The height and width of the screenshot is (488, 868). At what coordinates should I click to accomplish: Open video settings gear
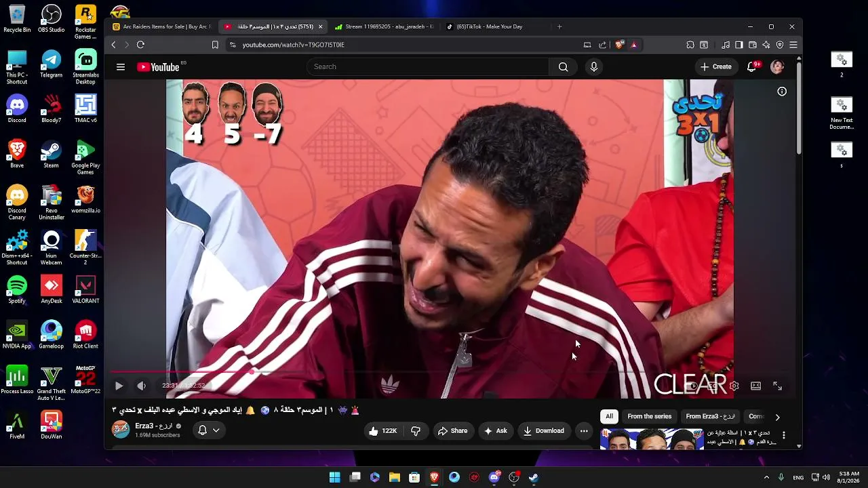click(734, 386)
